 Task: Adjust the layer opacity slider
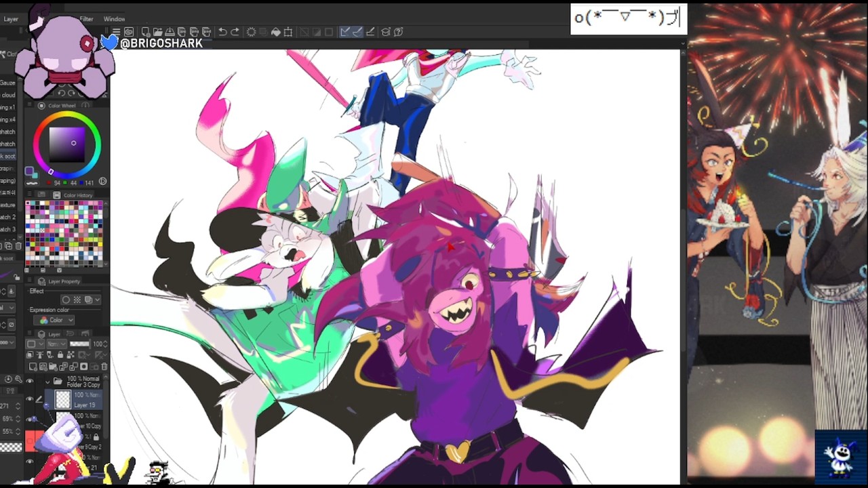pyautogui.click(x=79, y=344)
